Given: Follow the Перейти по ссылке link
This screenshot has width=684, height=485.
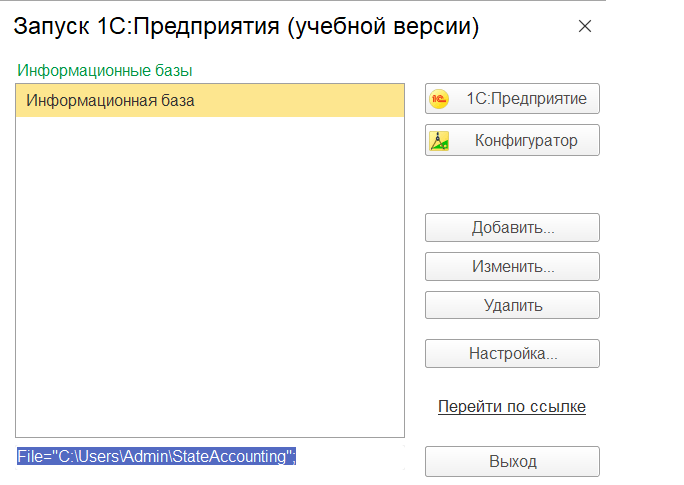Looking at the screenshot, I should (x=512, y=406).
